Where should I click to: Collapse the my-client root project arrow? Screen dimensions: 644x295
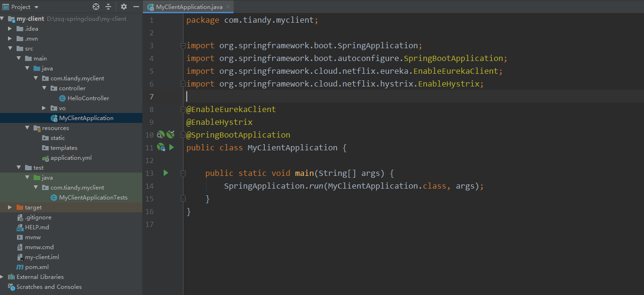[x=3, y=19]
